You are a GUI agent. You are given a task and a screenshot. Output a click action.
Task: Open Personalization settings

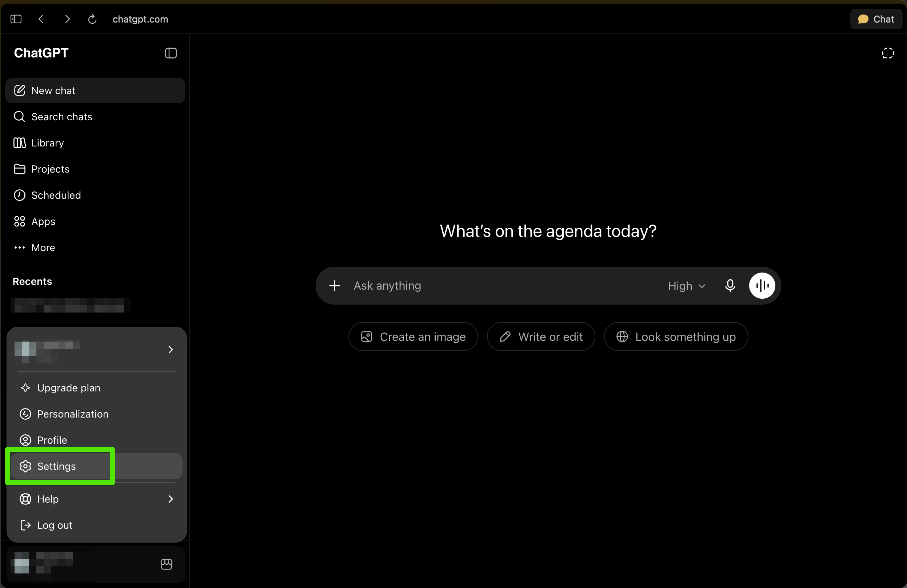[x=96, y=414]
